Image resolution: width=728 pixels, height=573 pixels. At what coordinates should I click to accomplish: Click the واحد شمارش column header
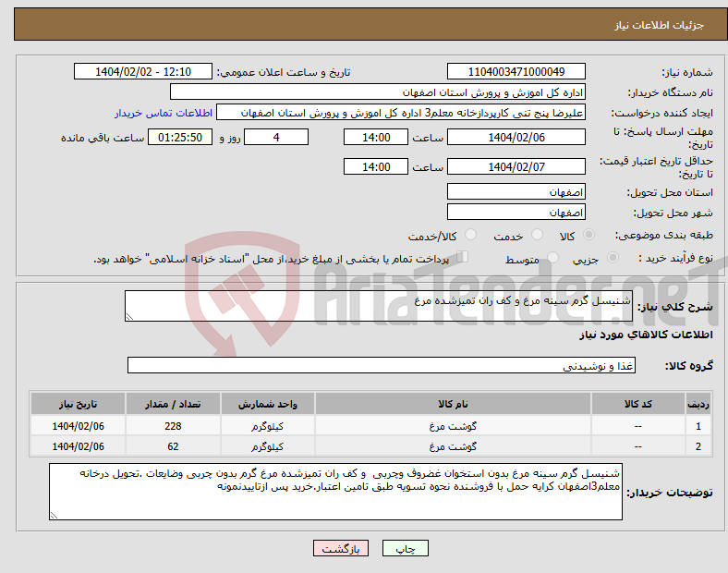(267, 404)
